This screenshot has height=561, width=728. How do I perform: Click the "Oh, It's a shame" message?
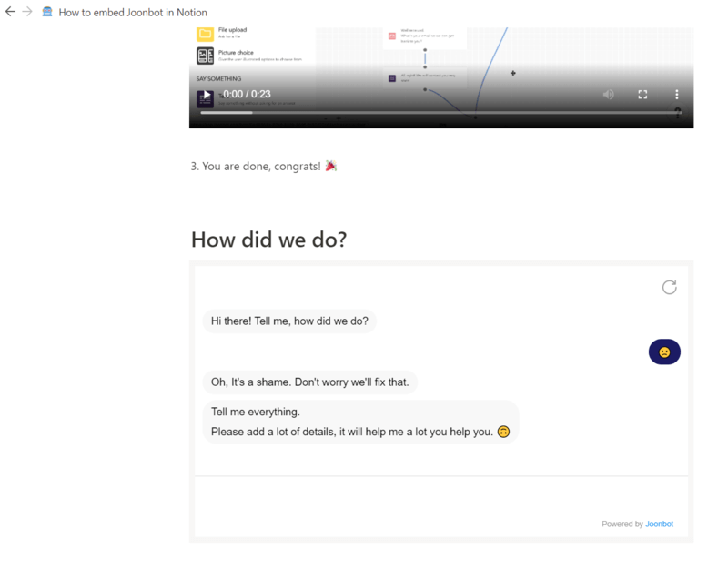pyautogui.click(x=309, y=382)
